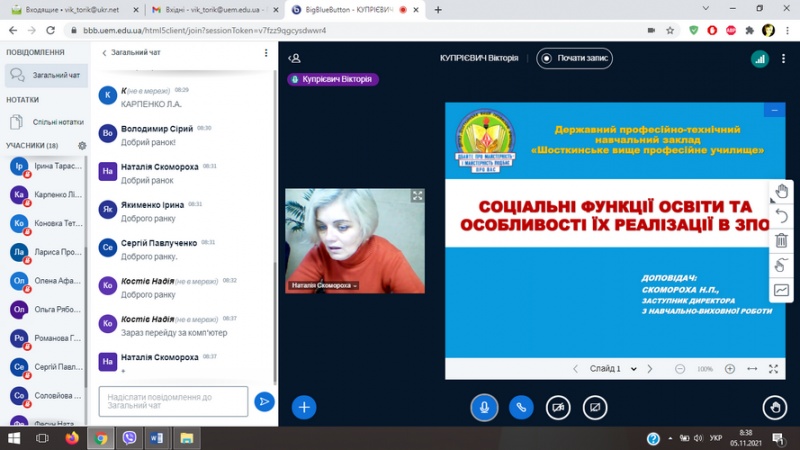Fit presentation to width
Image resolution: width=800 pixels, height=450 pixels.
(752, 368)
